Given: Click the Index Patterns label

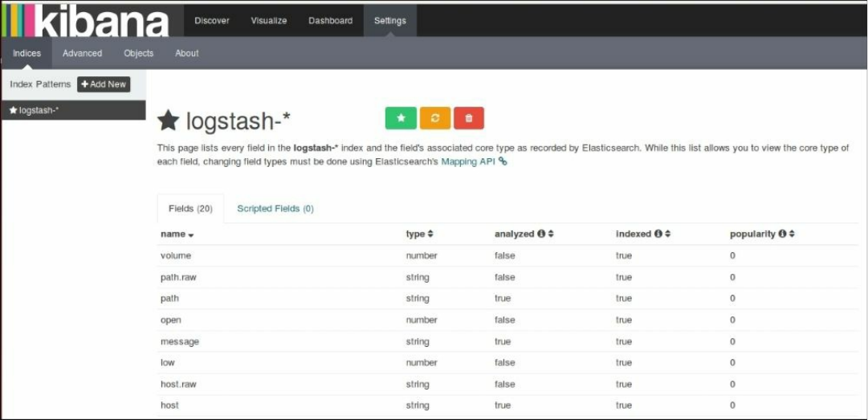Looking at the screenshot, I should (x=40, y=84).
